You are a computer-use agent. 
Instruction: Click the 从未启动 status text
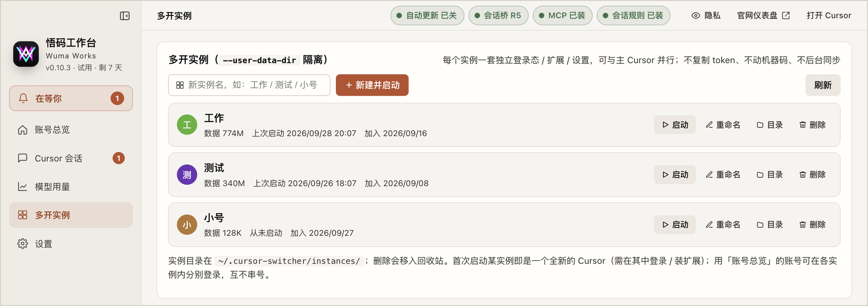click(266, 233)
